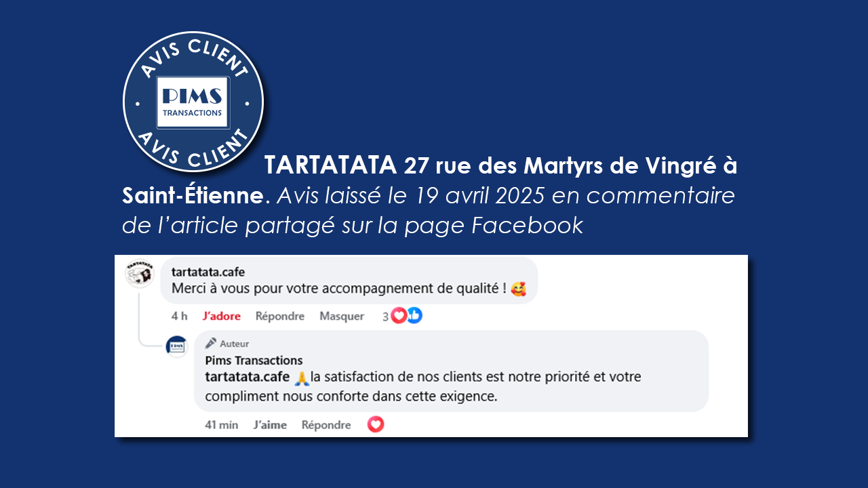Image resolution: width=868 pixels, height=488 pixels.
Task: Click the Pims Transactions reply avatar
Action: [x=177, y=346]
